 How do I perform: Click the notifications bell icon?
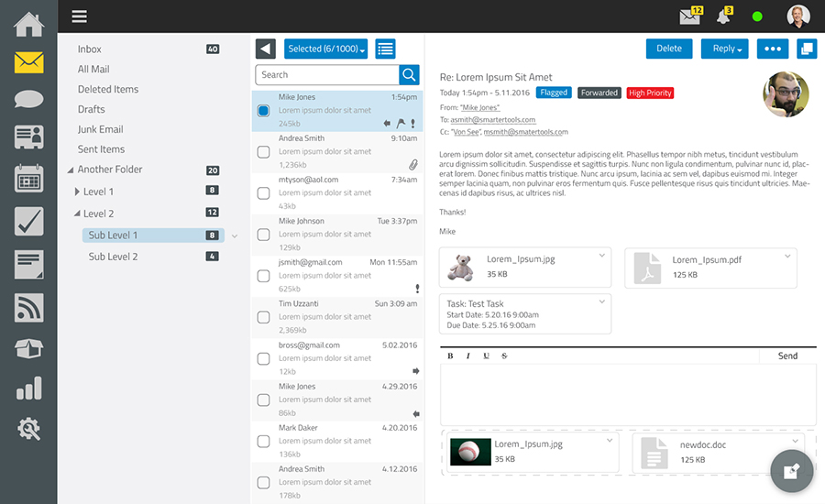pyautogui.click(x=724, y=16)
